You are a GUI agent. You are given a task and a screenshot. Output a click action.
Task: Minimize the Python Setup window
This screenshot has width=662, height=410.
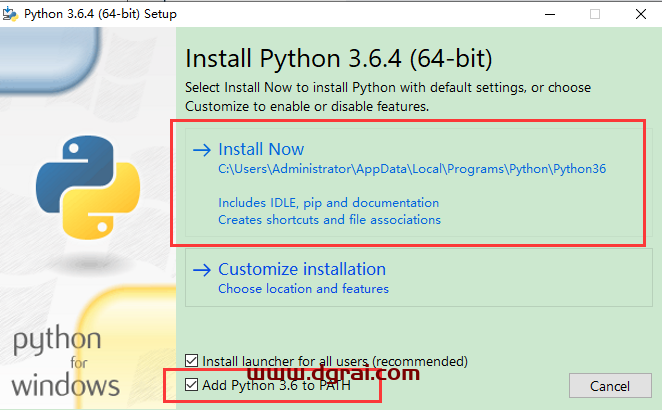point(549,14)
